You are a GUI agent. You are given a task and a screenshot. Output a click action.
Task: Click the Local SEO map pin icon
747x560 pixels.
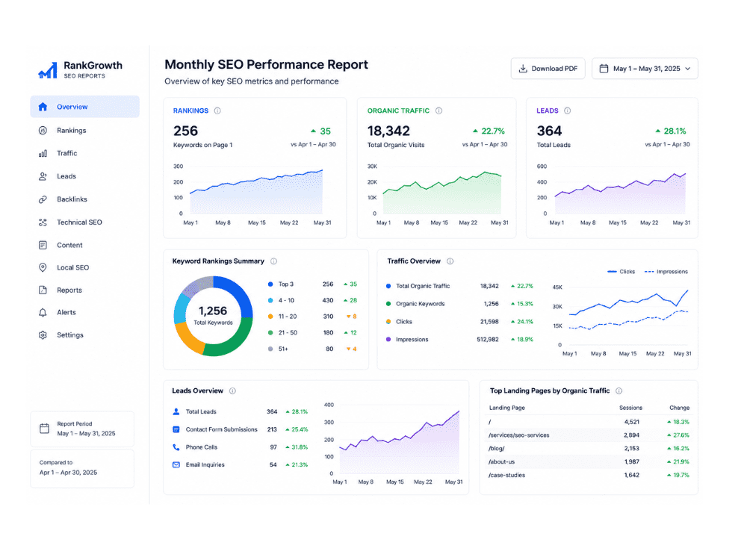click(43, 267)
